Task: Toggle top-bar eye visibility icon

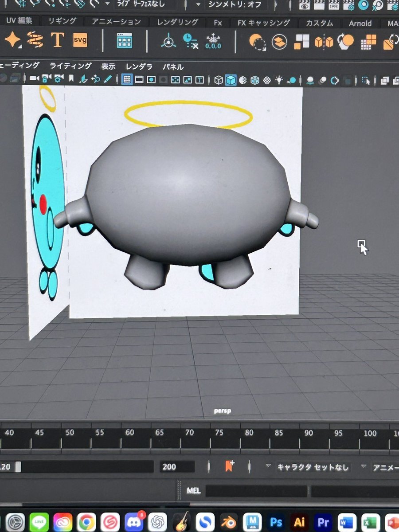Action: 304,5
